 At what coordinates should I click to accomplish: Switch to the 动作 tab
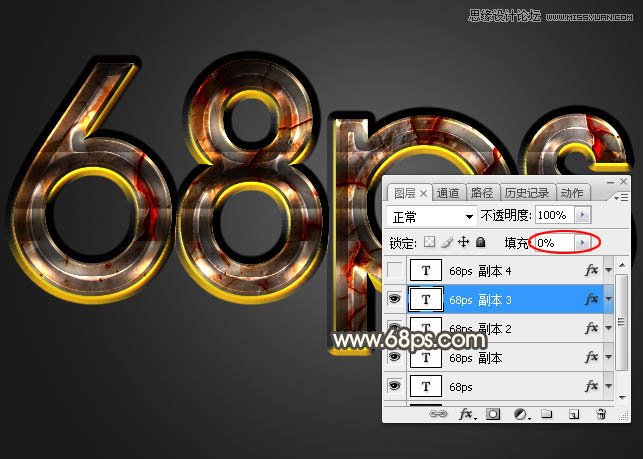572,193
